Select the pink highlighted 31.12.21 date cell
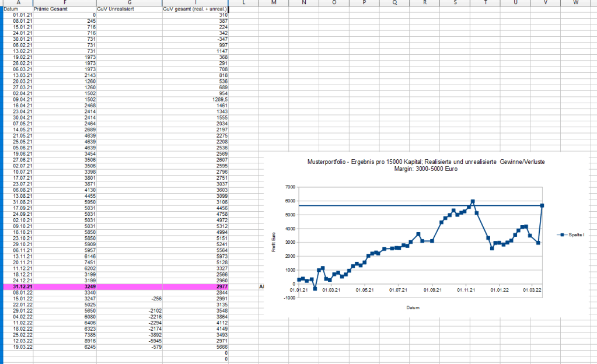597x364 pixels. click(x=16, y=287)
